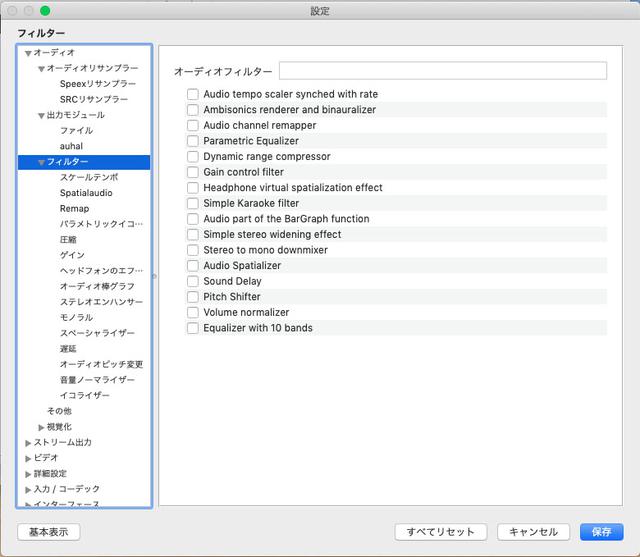This screenshot has height=557, width=640.
Task: Select スペーシャライザー tree item
Action: [97, 333]
